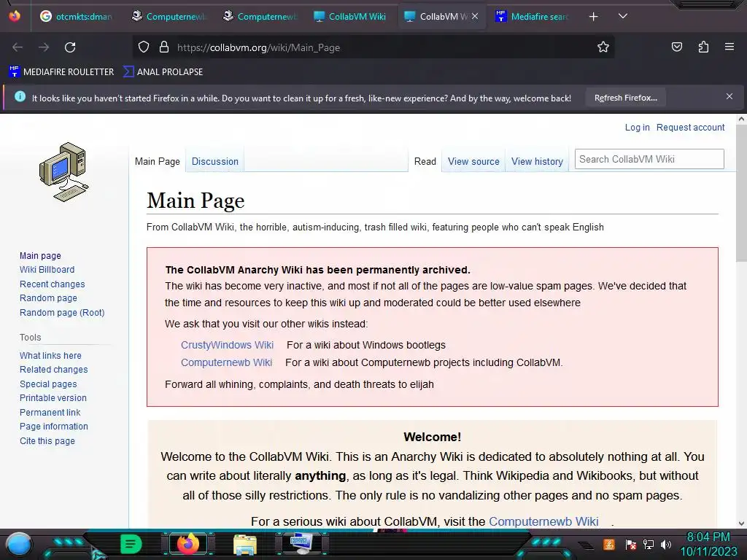The width and height of the screenshot is (747, 560).
Task: Close the active CollabVM Wiki tab
Action: point(474,16)
